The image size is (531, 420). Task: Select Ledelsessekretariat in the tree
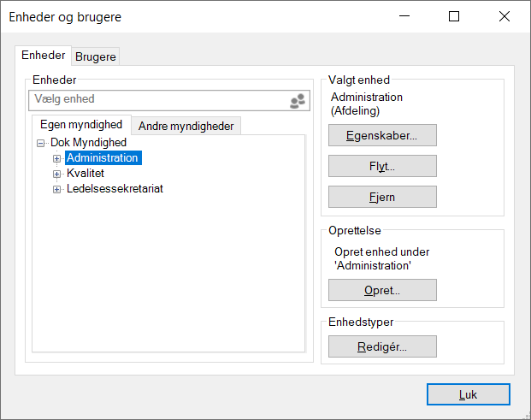pyautogui.click(x=115, y=189)
